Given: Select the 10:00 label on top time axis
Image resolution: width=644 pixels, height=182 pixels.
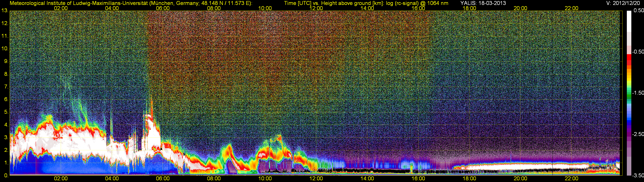Looking at the screenshot, I should coord(265,8).
